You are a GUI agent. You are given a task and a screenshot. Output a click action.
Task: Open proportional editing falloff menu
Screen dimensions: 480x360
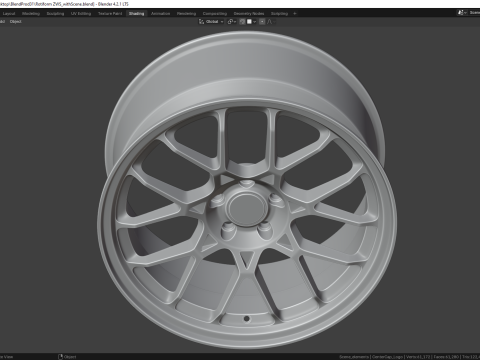(271, 22)
